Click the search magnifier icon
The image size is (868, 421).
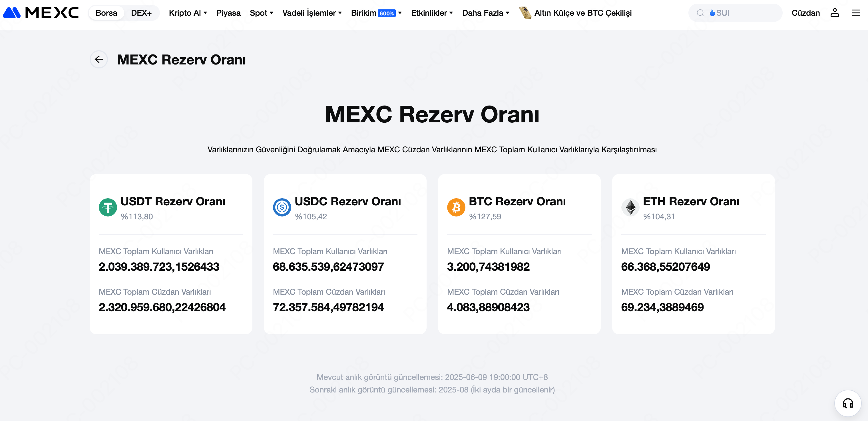(700, 13)
